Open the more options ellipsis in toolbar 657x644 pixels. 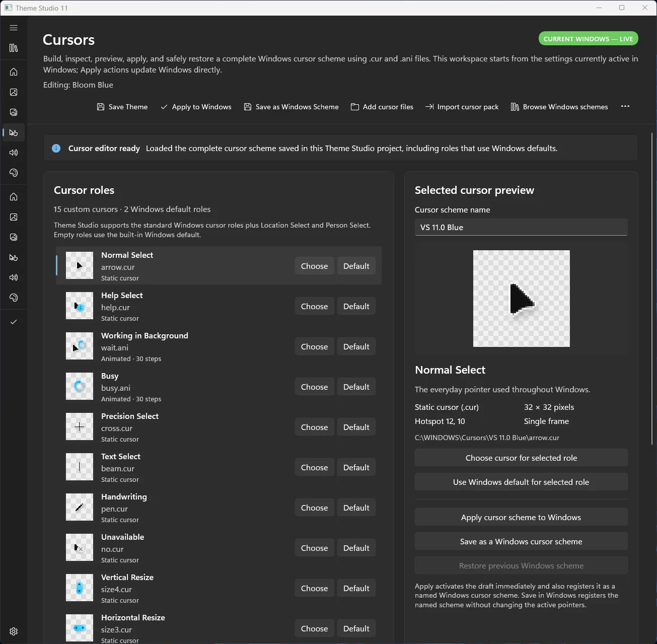click(x=625, y=106)
